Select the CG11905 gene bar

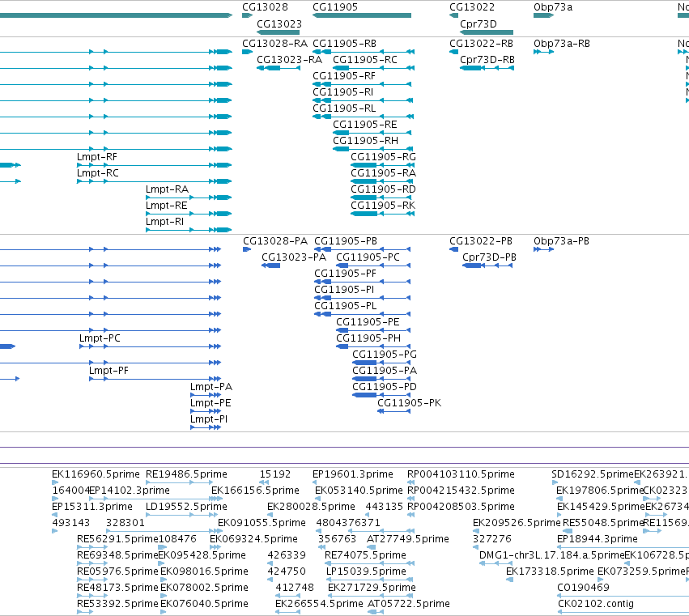362,15
